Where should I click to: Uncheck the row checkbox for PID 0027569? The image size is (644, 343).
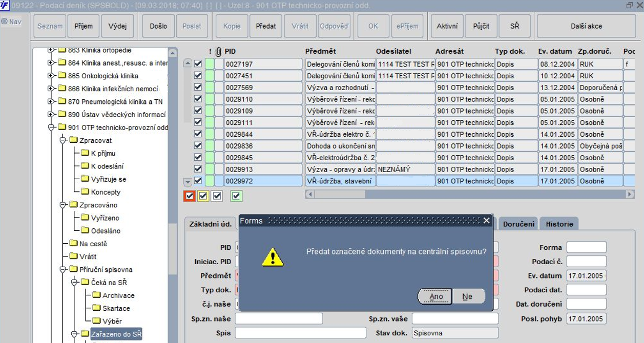pyautogui.click(x=198, y=88)
